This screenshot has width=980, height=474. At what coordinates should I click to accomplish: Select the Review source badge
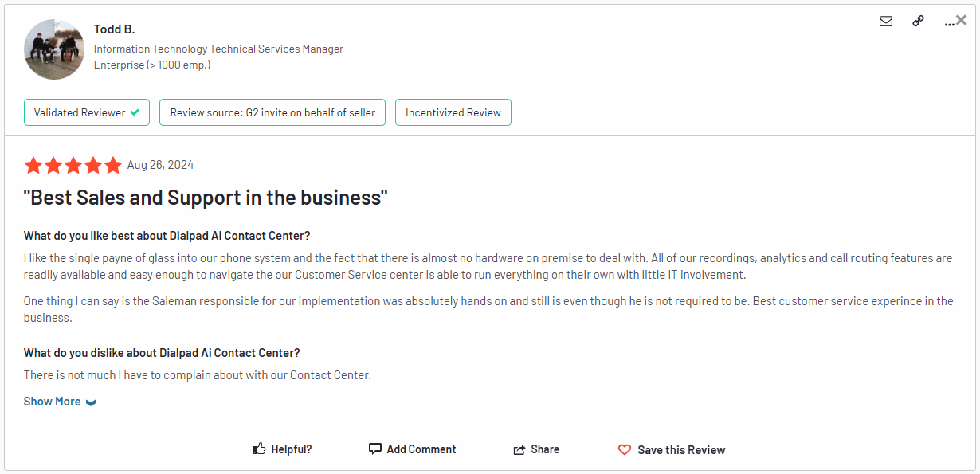tap(272, 112)
